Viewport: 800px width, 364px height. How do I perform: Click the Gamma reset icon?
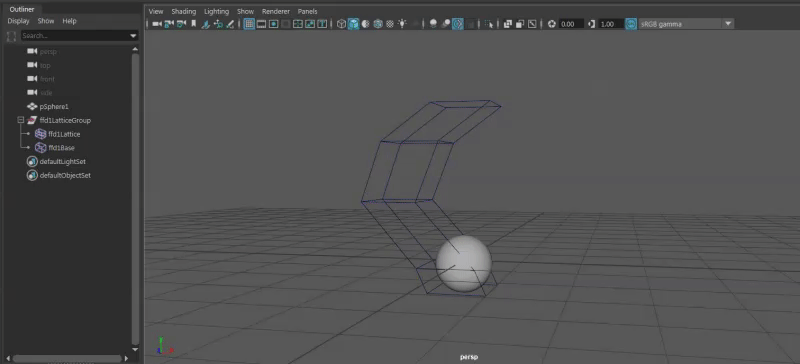pyautogui.click(x=591, y=24)
